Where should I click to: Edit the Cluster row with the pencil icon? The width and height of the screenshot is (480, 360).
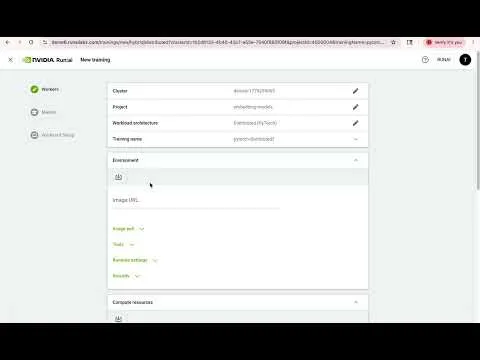356,91
